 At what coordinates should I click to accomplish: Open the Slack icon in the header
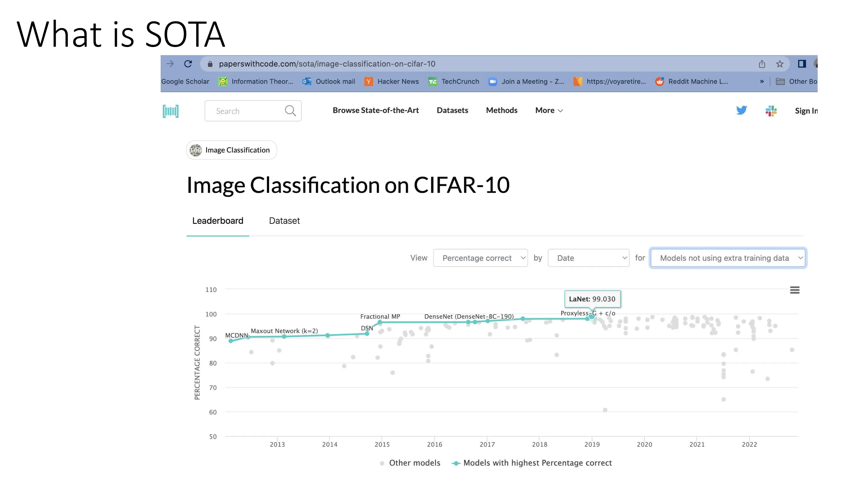pos(771,111)
